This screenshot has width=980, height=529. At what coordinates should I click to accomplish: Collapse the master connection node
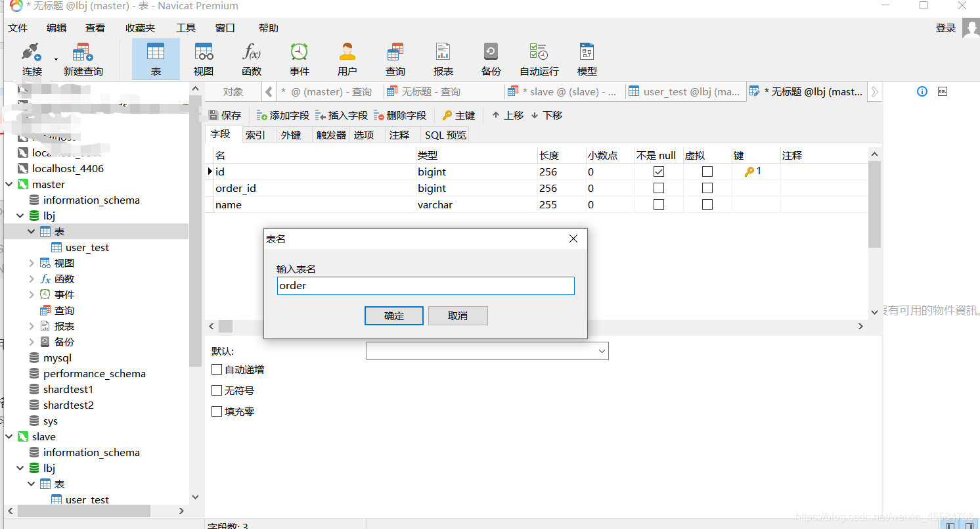click(9, 185)
